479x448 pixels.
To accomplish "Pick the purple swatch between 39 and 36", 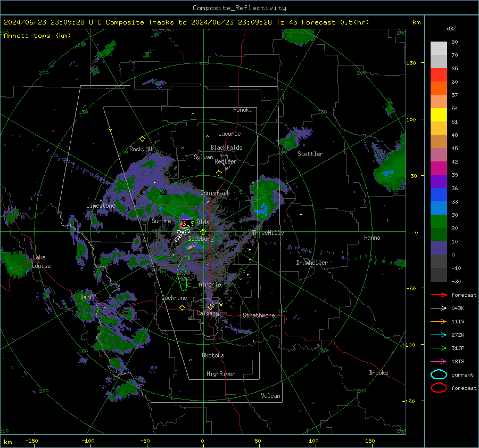I will tap(439, 182).
